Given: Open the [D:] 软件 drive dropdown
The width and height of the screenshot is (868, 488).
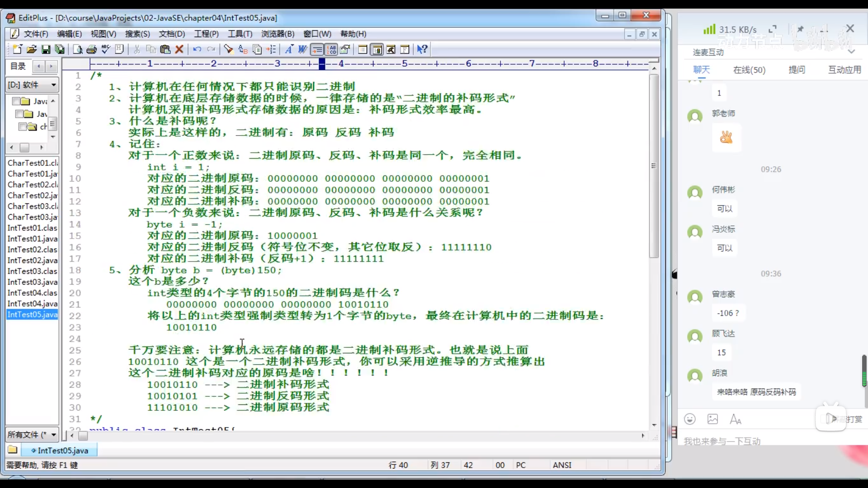Looking at the screenshot, I should (54, 85).
